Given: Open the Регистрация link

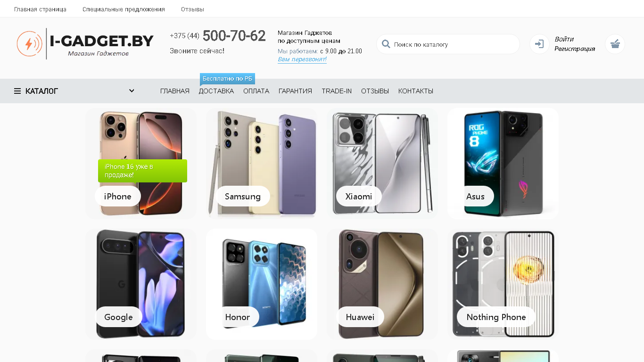Looking at the screenshot, I should point(575,49).
